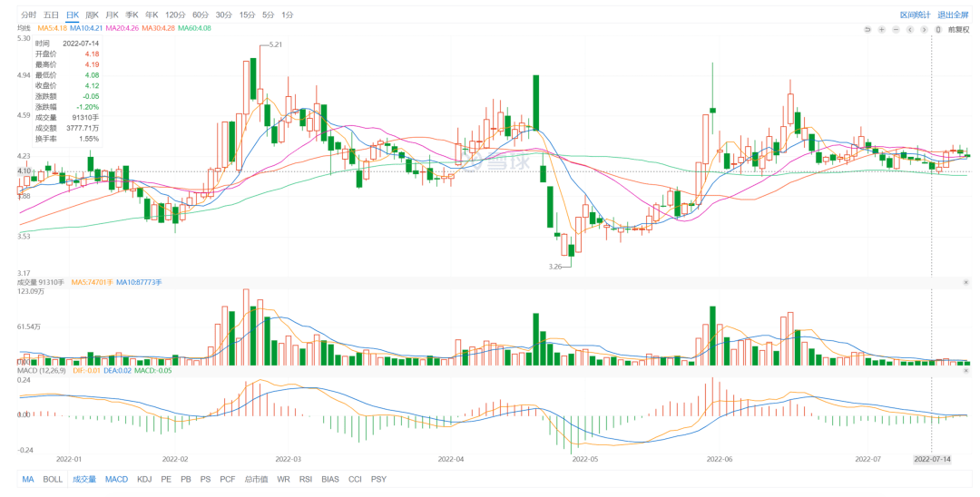Screen dimensions: 980x497
Task: Zoom in chart with plus icon
Action: [x=881, y=30]
